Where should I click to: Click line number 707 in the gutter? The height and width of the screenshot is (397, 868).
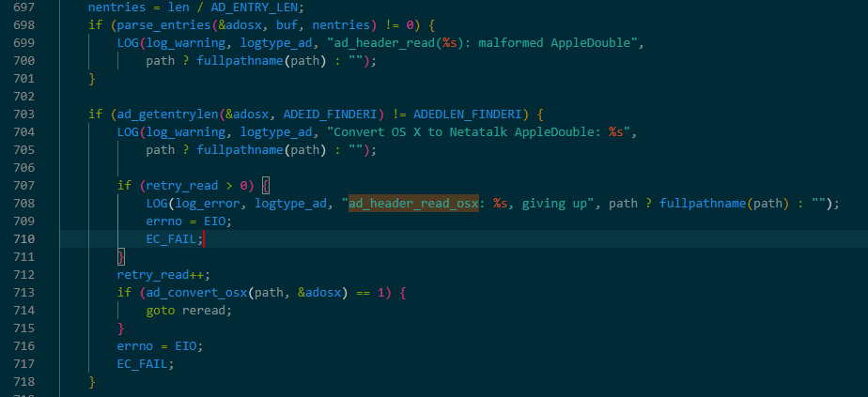tap(23, 186)
